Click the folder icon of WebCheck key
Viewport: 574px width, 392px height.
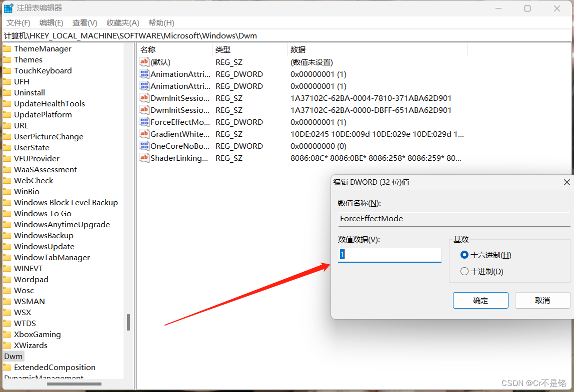7,180
